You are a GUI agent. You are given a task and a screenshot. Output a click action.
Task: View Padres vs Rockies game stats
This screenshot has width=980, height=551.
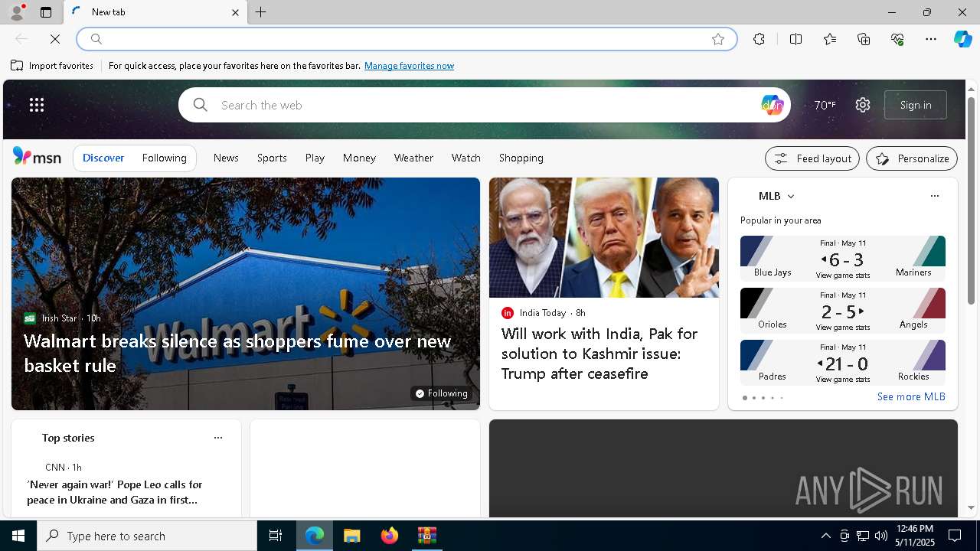click(842, 380)
